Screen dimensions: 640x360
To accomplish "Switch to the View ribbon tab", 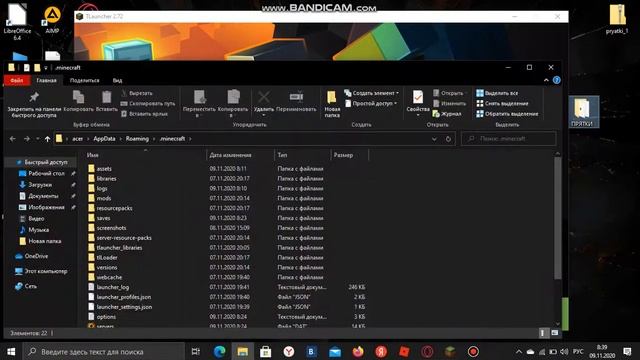I will click(x=118, y=80).
